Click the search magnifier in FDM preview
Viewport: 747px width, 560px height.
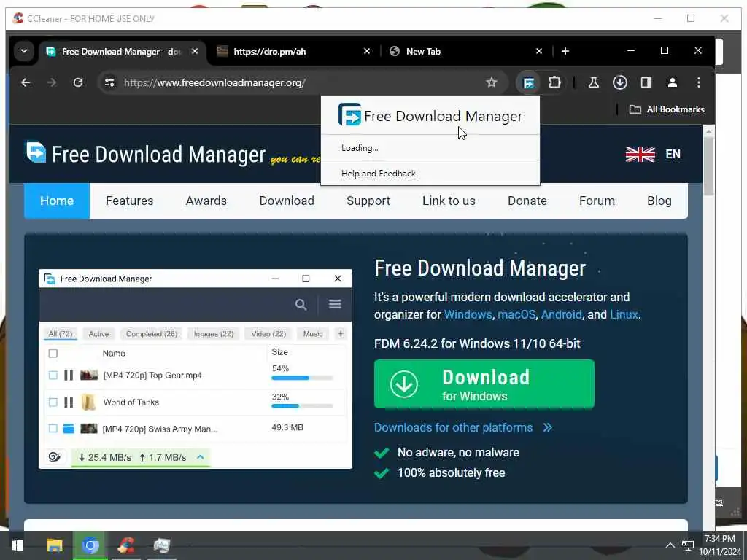pos(301,304)
